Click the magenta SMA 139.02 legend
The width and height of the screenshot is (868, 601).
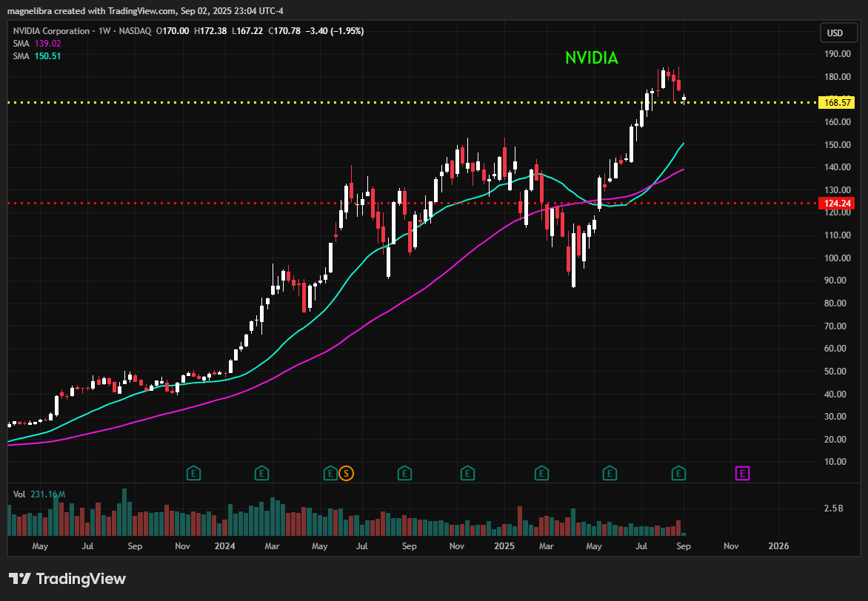[37, 44]
